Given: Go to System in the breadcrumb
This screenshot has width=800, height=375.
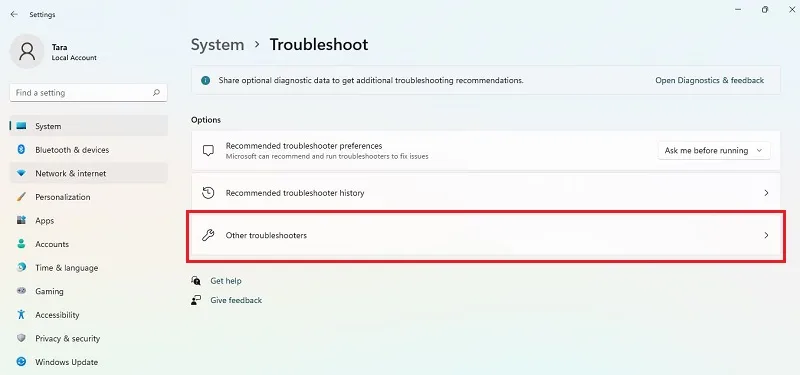Looking at the screenshot, I should [x=217, y=44].
